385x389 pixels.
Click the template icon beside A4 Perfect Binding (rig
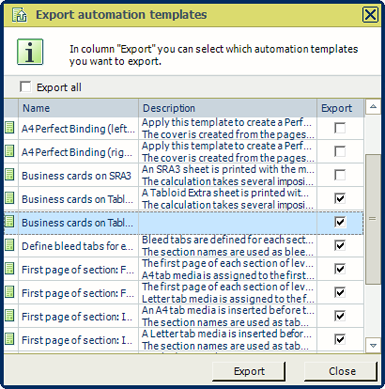[x=10, y=151]
